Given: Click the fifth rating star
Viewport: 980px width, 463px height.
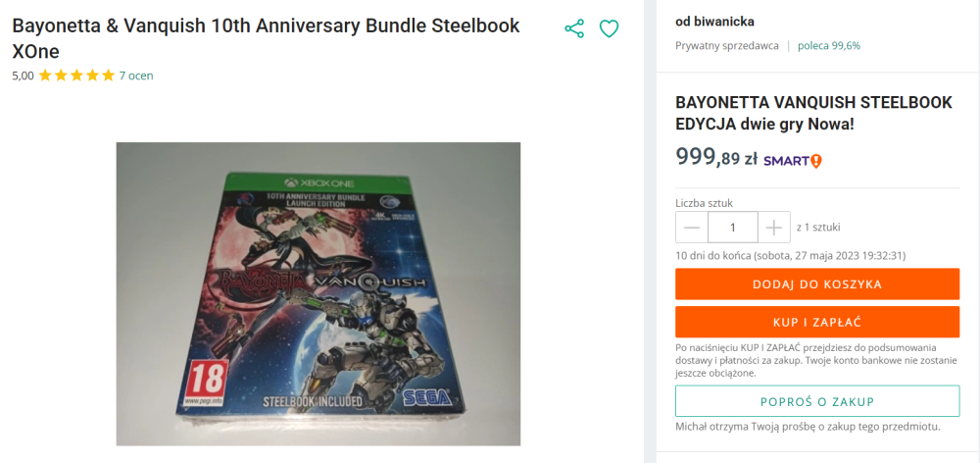Looking at the screenshot, I should (x=108, y=76).
